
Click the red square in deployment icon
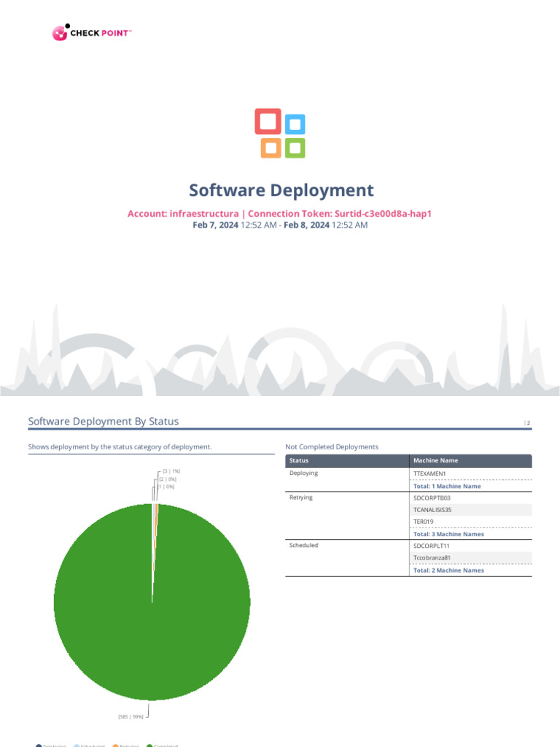268,122
